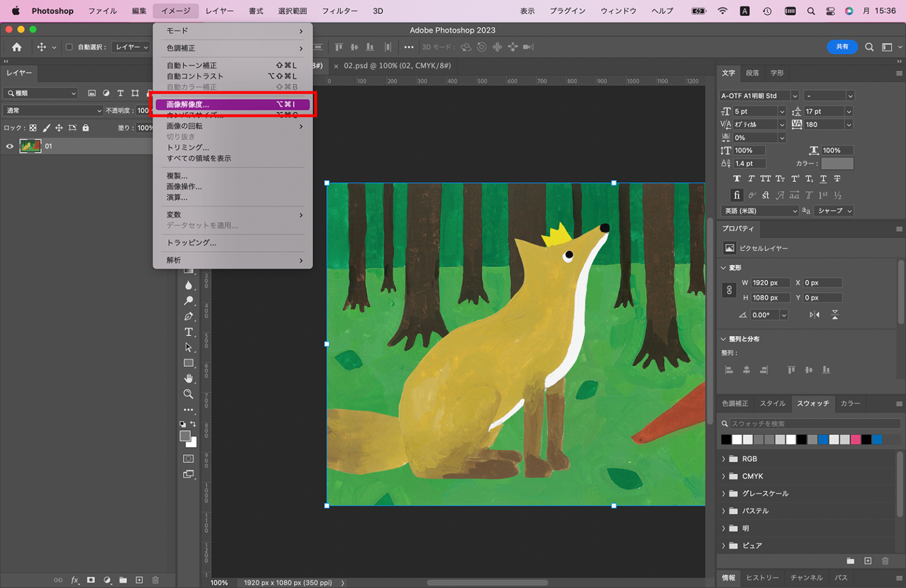Toggle the width-height link constraint
The width and height of the screenshot is (906, 588).
point(729,290)
